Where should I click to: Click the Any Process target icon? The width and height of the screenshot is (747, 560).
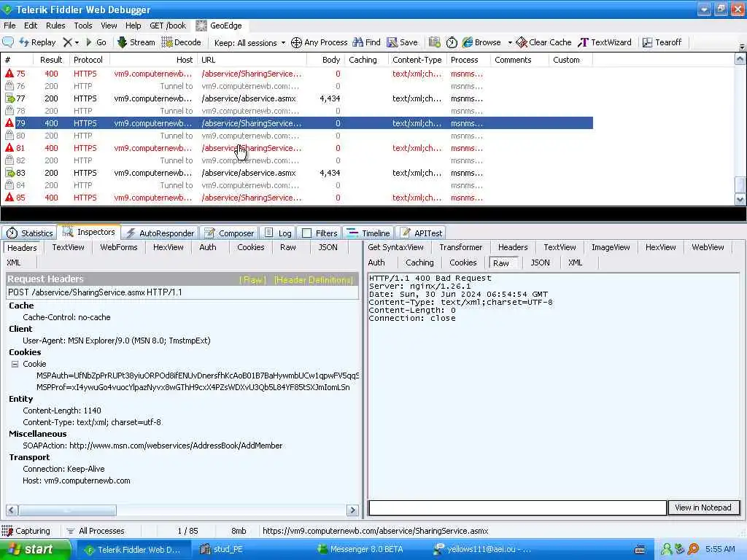(x=296, y=42)
